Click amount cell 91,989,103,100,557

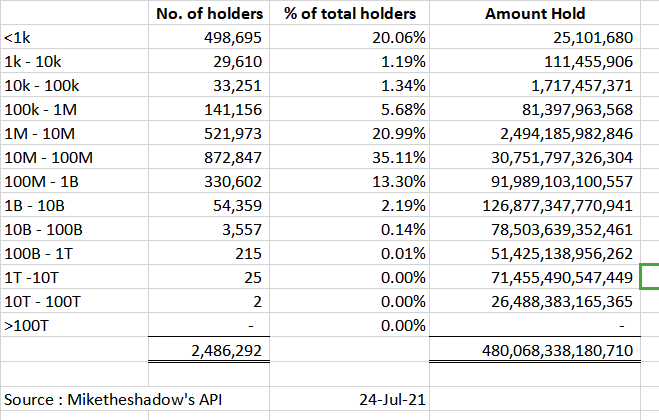[535, 181]
